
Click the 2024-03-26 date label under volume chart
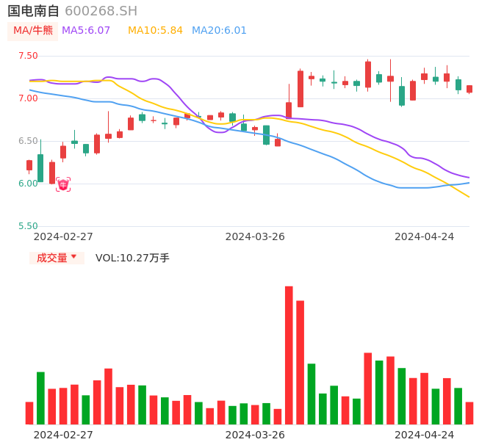pyautogui.click(x=255, y=435)
